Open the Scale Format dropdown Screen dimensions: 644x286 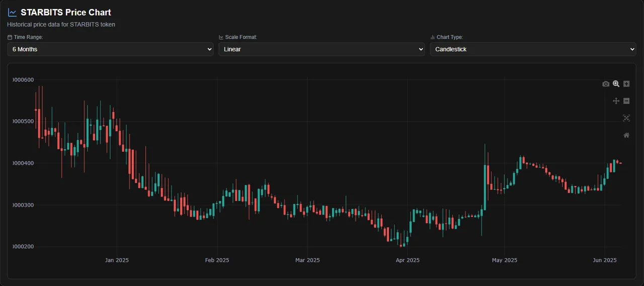322,49
